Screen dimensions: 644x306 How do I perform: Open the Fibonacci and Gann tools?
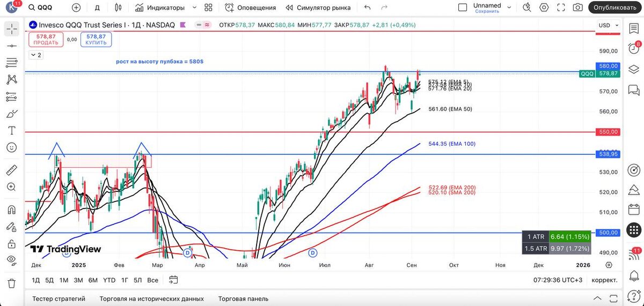coord(11,63)
